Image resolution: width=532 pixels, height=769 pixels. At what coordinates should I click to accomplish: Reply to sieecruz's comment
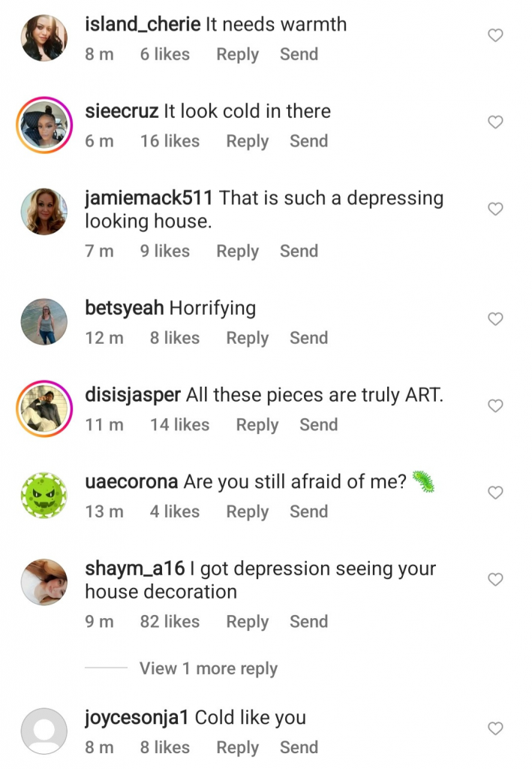248,141
